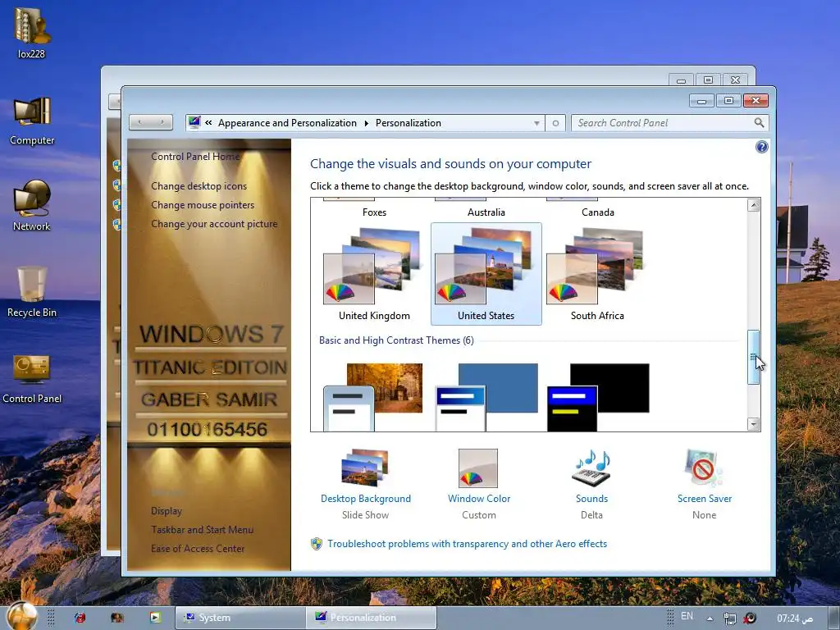Screen dimensions: 840x630
Task: Expand the address bar history dropdown arrow
Action: click(x=536, y=123)
